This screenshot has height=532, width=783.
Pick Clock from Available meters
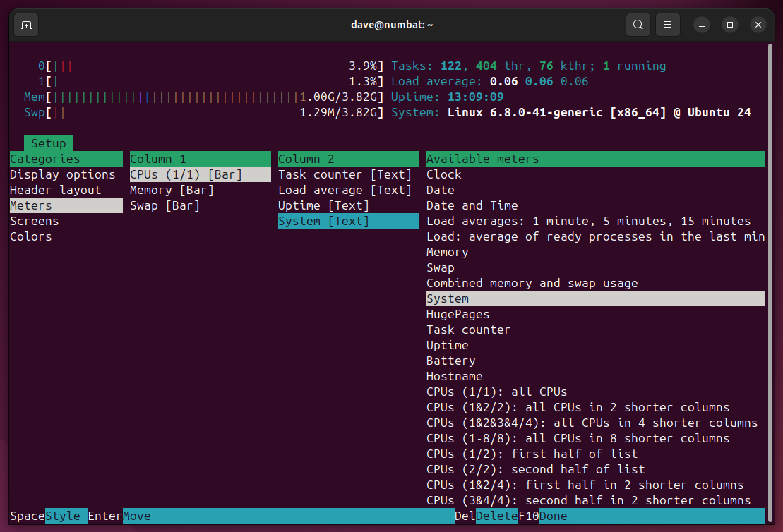click(x=443, y=174)
